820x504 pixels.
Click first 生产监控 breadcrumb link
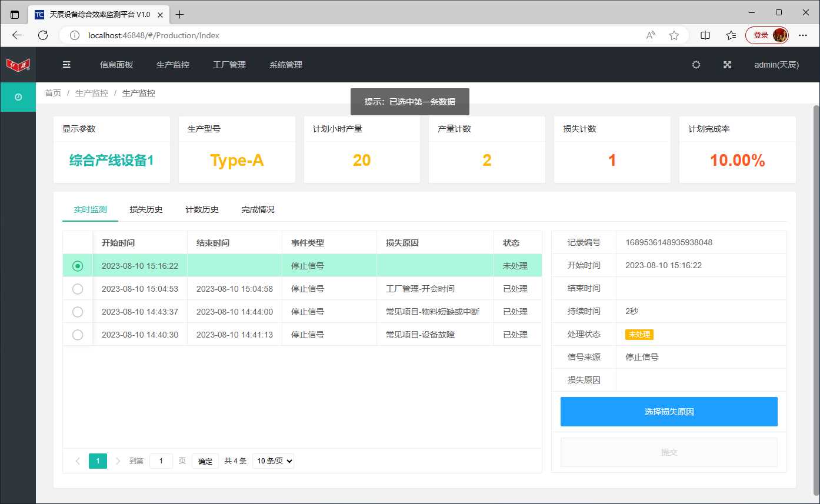pos(92,93)
